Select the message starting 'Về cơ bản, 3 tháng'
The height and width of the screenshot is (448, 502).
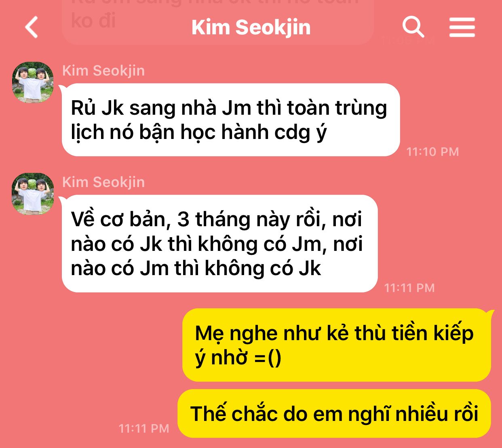point(219,244)
